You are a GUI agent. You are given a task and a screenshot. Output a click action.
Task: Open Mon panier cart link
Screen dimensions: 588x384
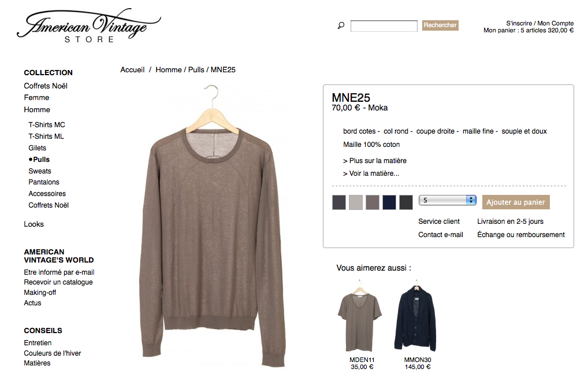tap(529, 31)
